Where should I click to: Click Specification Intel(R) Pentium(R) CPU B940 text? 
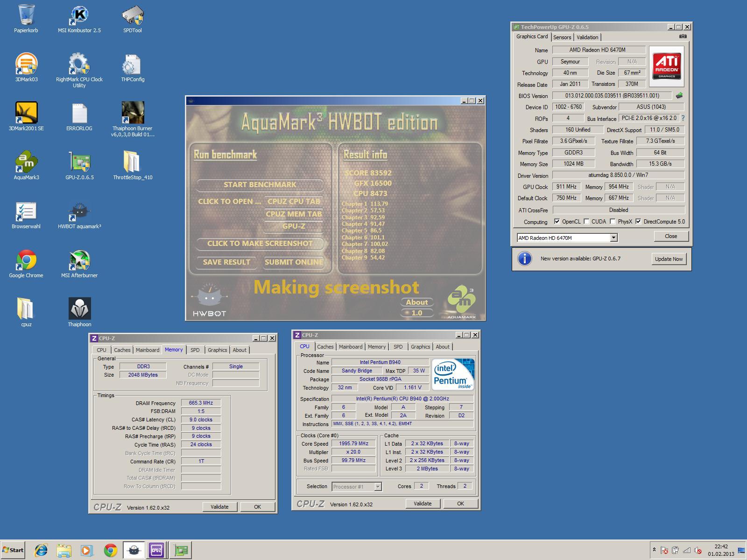(x=402, y=399)
